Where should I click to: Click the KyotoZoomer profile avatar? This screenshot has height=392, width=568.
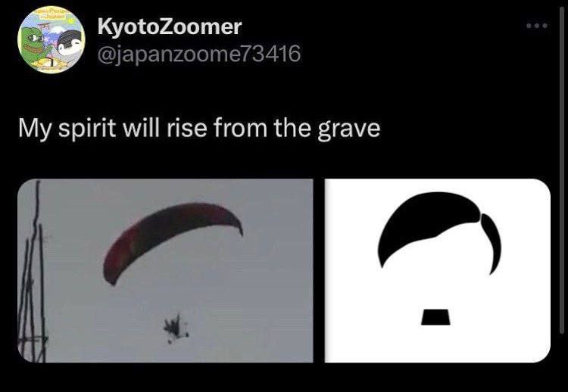[51, 40]
